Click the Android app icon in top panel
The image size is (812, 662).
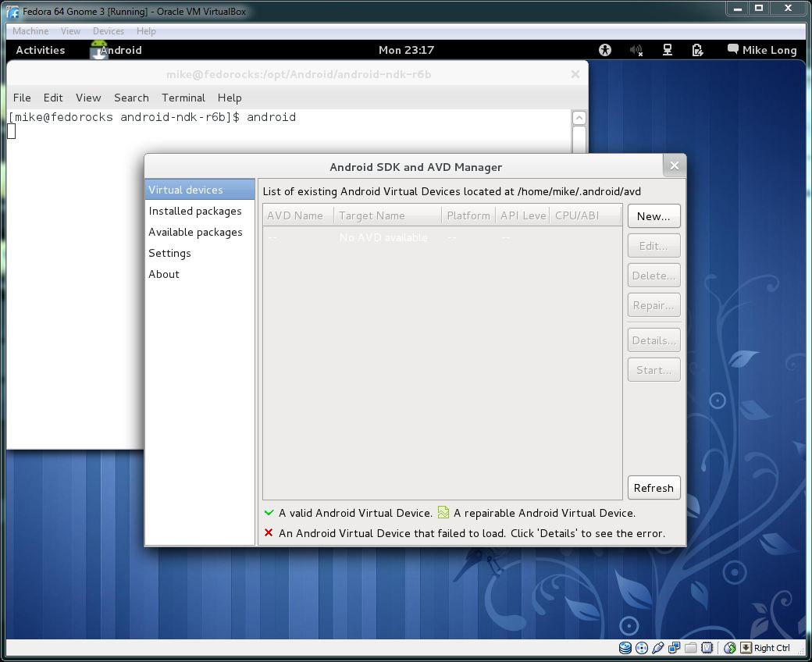point(99,50)
